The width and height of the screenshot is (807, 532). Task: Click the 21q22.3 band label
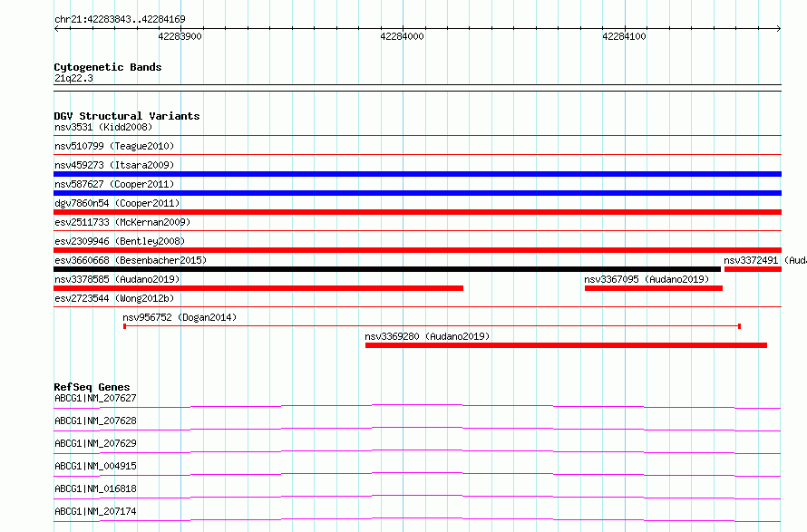coord(73,78)
